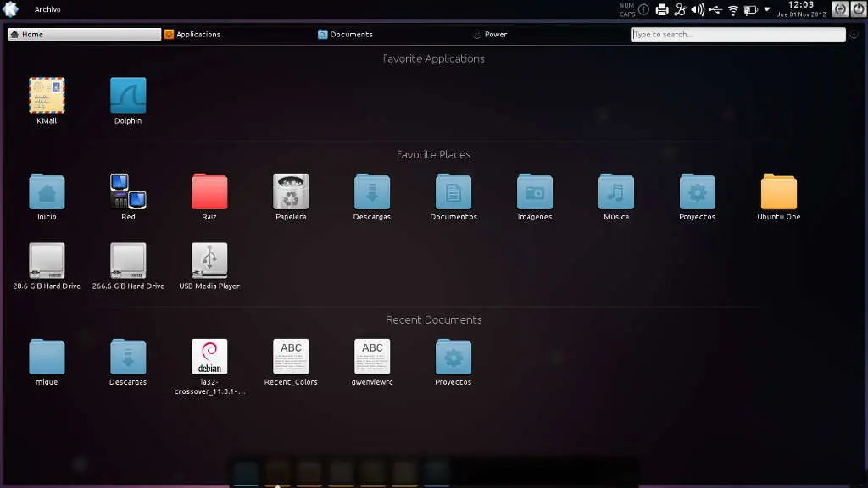Click the KDE logo in top-left corner
868x488 pixels.
point(10,8)
